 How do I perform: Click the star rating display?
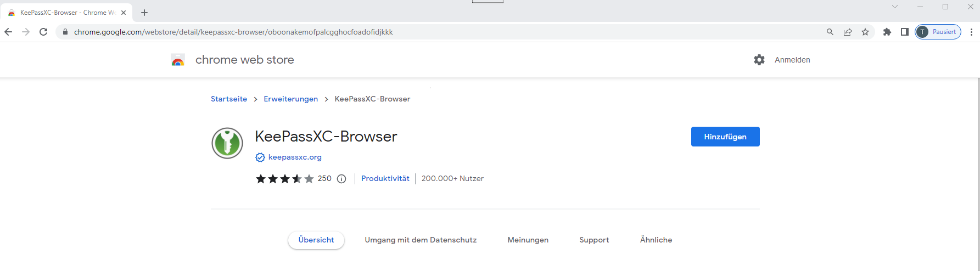point(284,179)
